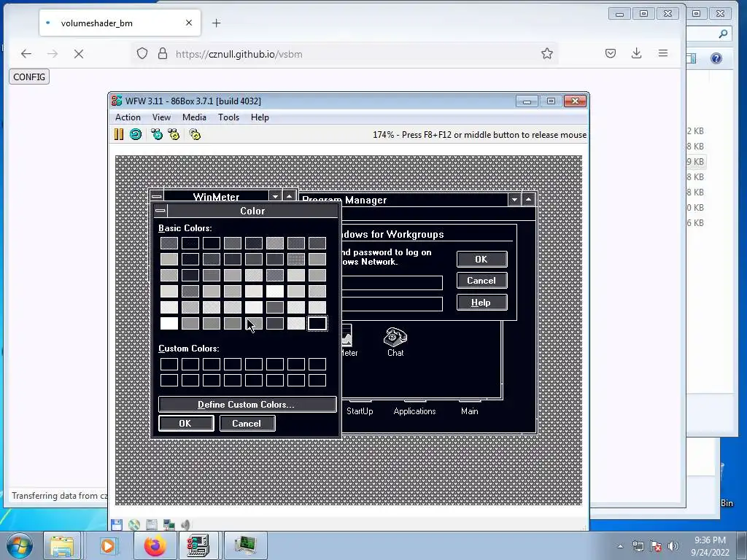747x560 pixels.
Task: Show hidden system tray icons
Action: [x=620, y=546]
